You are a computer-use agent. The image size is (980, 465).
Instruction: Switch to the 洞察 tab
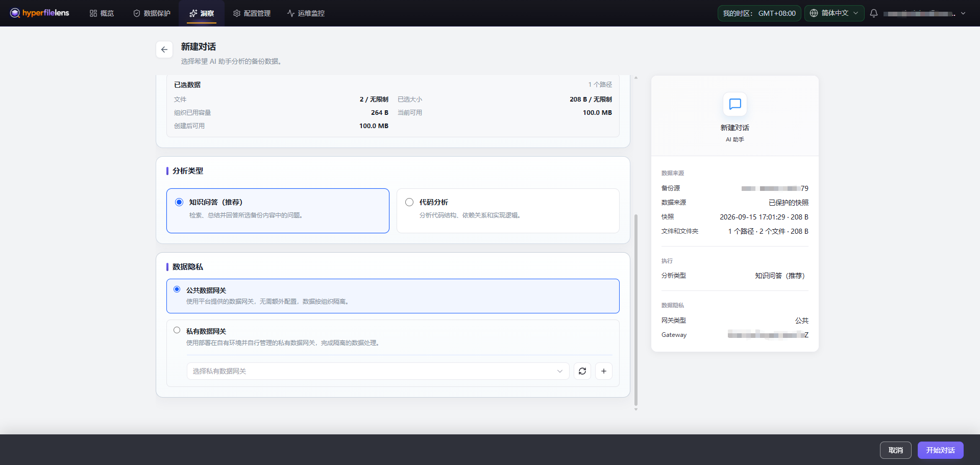202,13
